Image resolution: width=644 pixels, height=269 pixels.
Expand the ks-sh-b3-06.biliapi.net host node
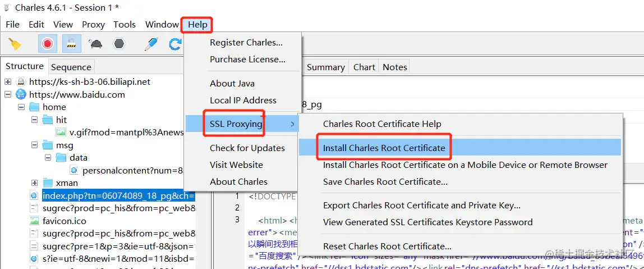tap(8, 82)
